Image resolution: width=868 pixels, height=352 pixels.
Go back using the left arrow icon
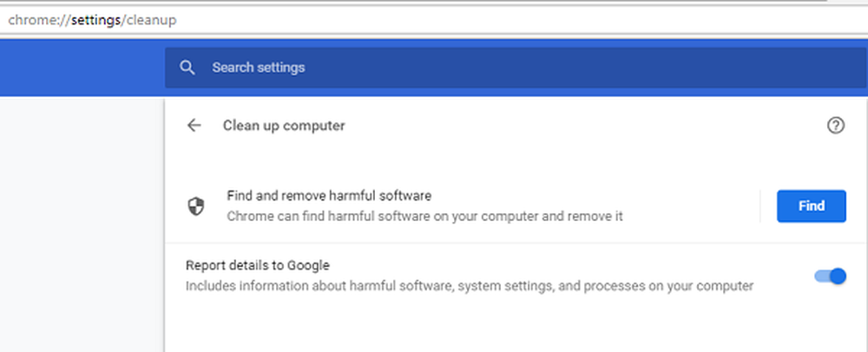[x=194, y=126]
